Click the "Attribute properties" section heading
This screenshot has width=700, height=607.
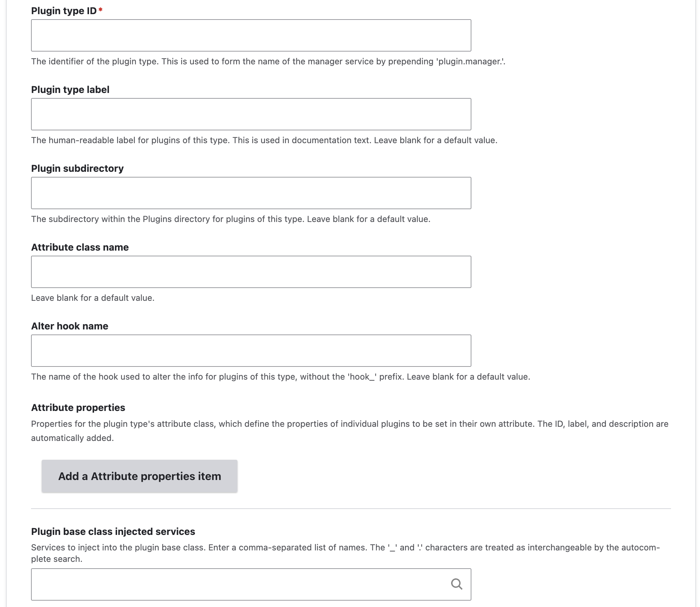(x=78, y=408)
